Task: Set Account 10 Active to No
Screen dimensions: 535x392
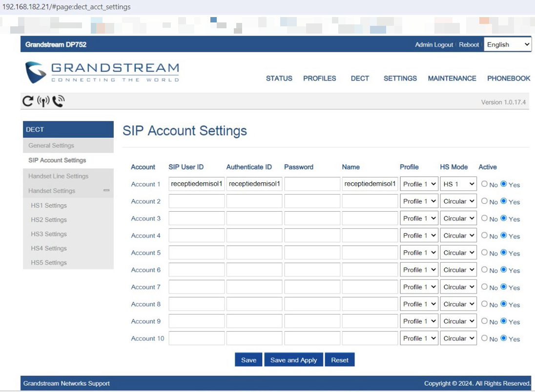Action: click(484, 338)
